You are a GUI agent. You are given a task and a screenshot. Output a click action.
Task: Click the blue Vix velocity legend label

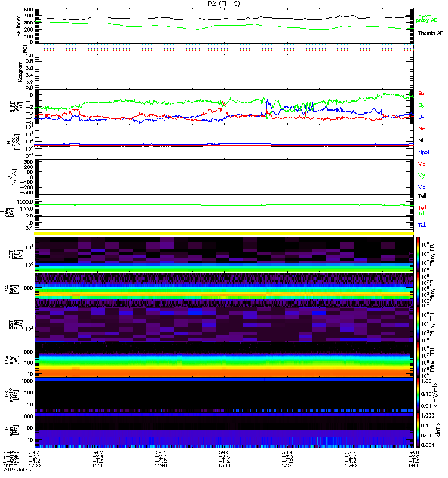pyautogui.click(x=422, y=187)
